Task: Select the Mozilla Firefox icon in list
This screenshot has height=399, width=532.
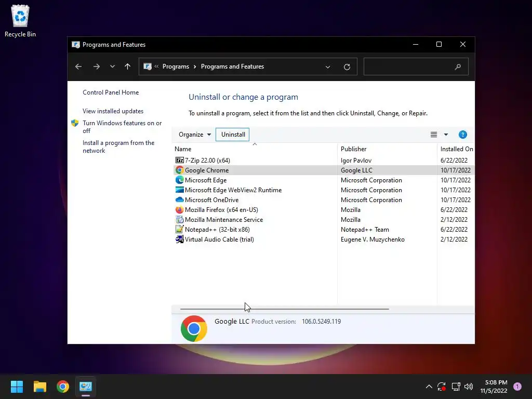Action: pos(179,210)
